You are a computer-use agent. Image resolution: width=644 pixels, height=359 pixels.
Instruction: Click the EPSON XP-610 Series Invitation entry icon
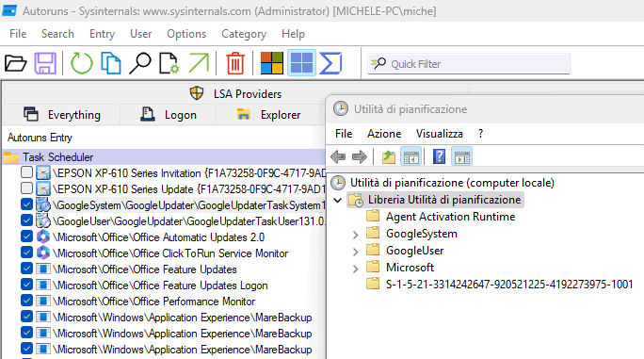tap(43, 172)
